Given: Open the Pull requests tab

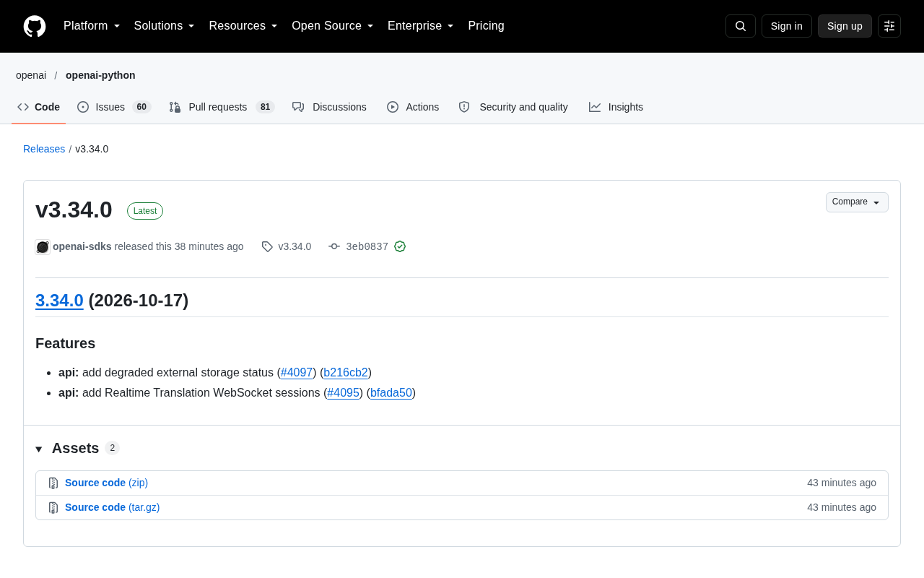Looking at the screenshot, I should [222, 107].
